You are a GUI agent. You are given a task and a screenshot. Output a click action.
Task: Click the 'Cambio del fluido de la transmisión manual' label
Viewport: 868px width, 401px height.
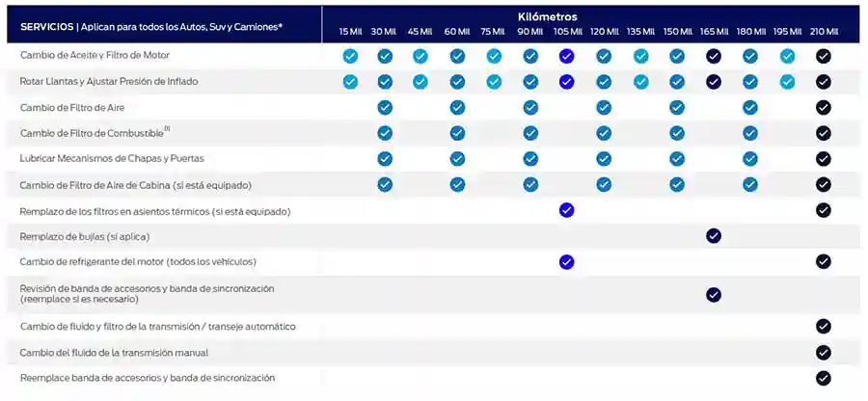click(114, 353)
